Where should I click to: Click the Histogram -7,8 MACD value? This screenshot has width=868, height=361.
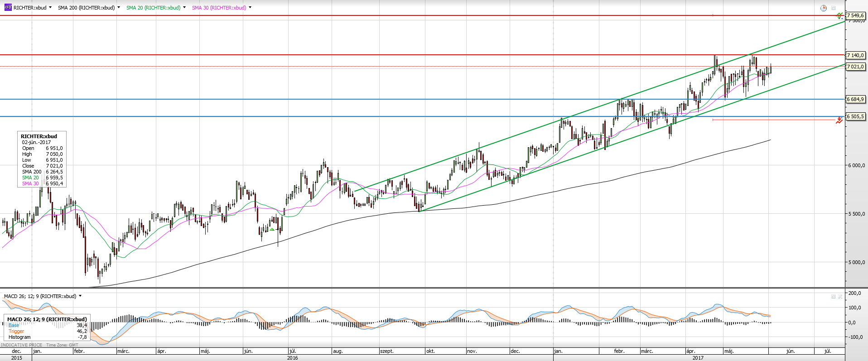[82, 337]
